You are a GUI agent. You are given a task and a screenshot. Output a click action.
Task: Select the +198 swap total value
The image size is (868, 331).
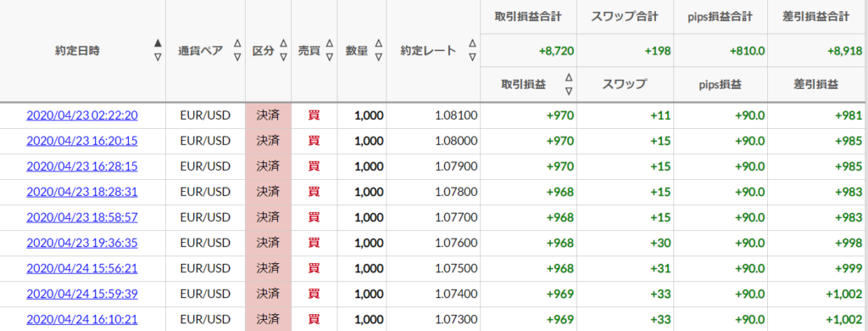coord(658,51)
